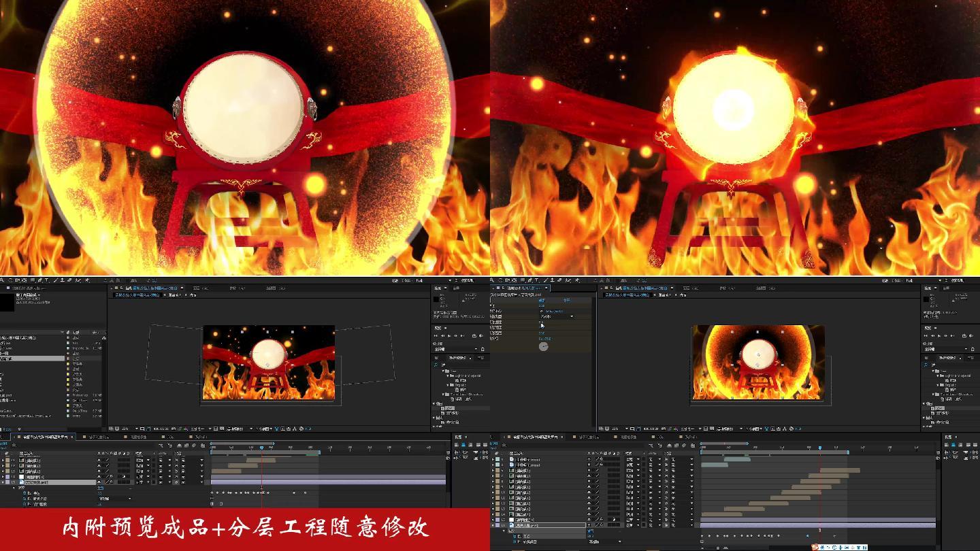Open resolution dropdown in left composition viewer

point(200,429)
